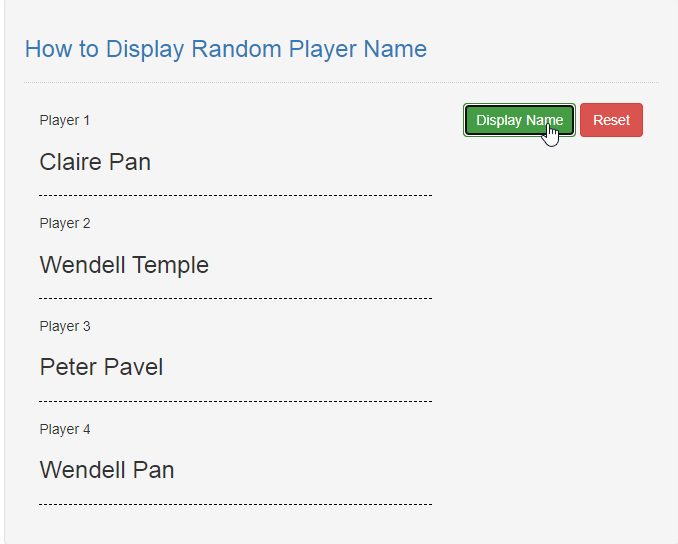Click the dashed line below Wendell Pan
Viewport: 678px width, 544px height.
236,504
